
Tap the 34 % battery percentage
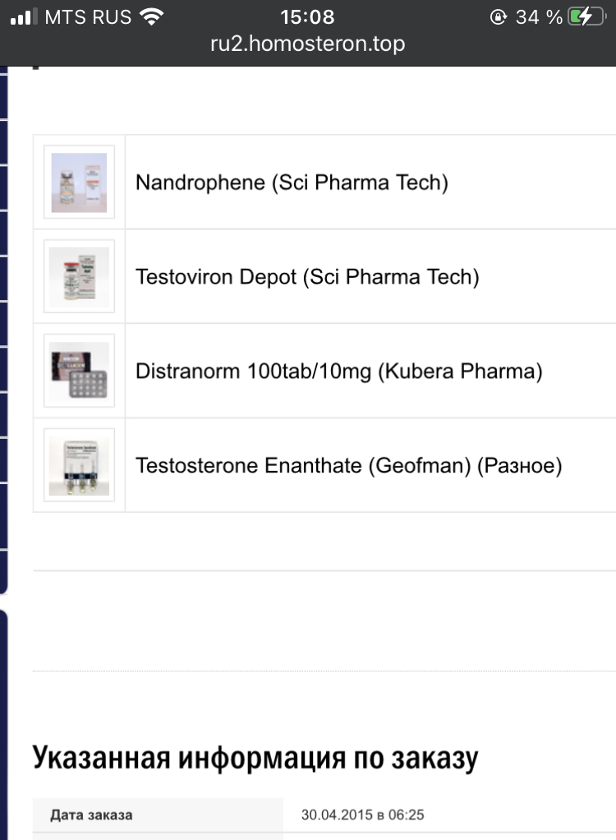click(x=539, y=16)
